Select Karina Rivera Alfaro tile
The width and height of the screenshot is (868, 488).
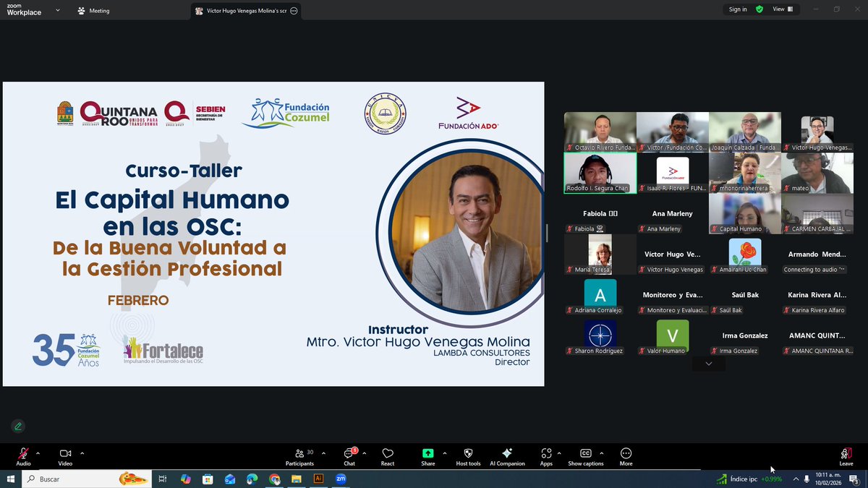[817, 295]
